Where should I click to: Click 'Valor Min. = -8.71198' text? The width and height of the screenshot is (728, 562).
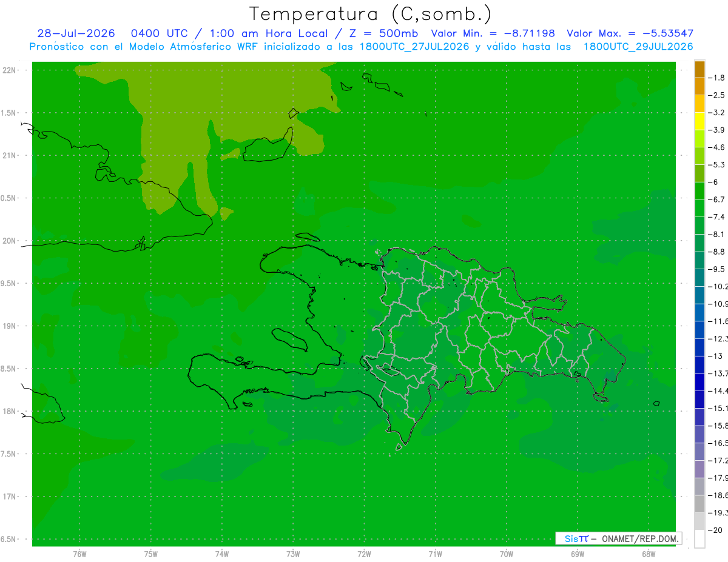493,33
